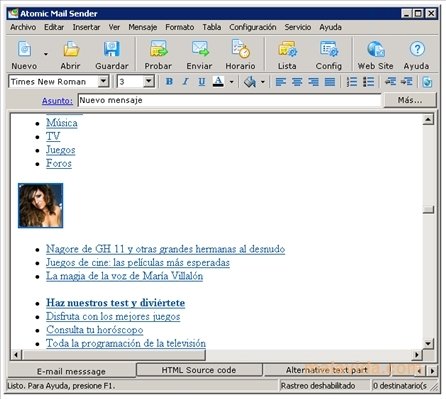Open the Horario scheduler icon
Screen dimensions: 446x399
[241, 49]
